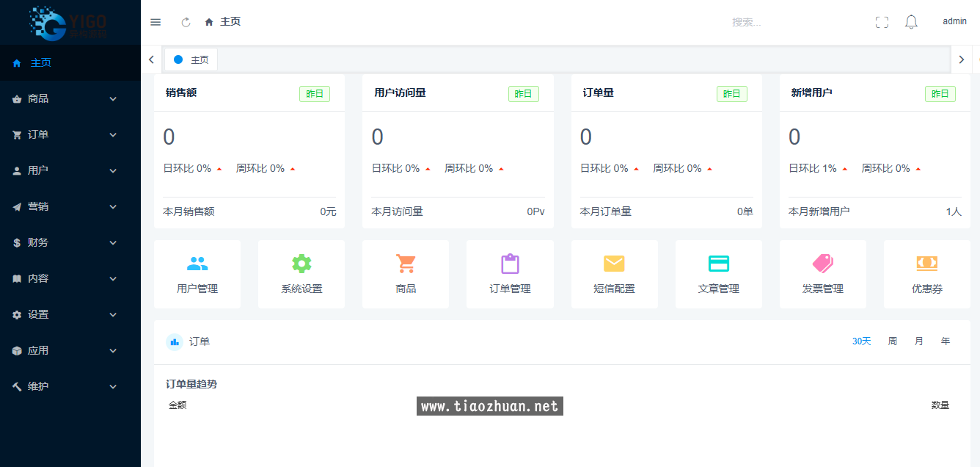980x467 pixels.
Task: Click the admin user name
Action: pyautogui.click(x=954, y=22)
